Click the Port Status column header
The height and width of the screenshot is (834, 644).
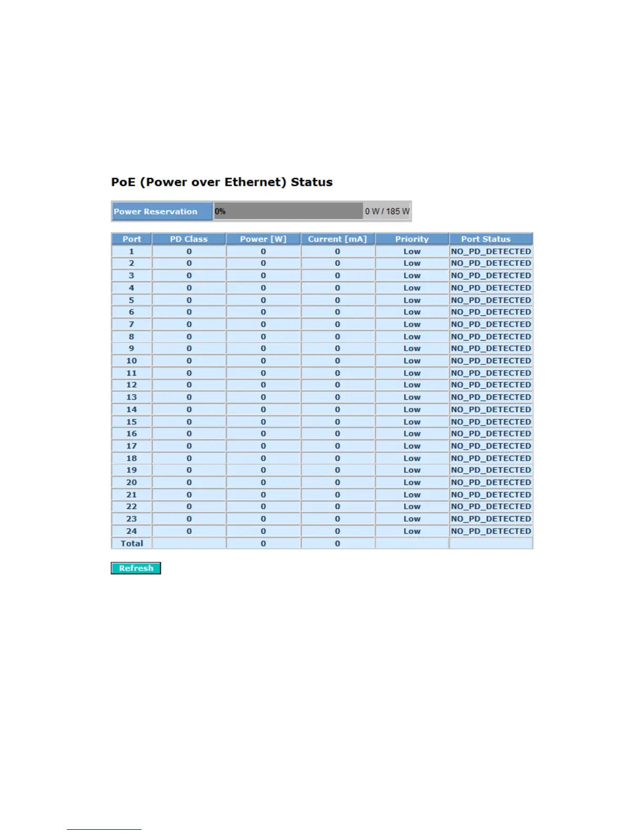tap(491, 239)
